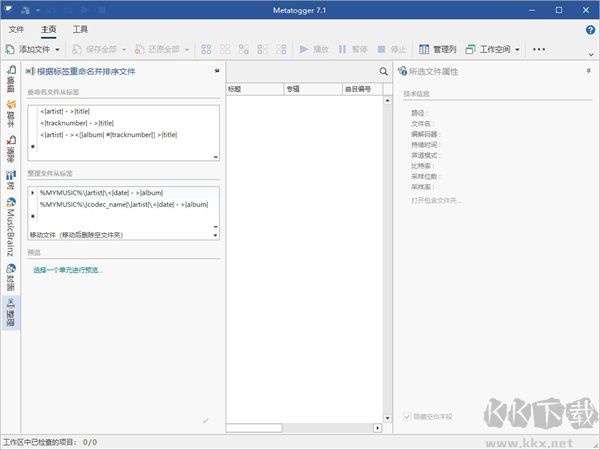Open the quick access dropdown in title bar
The width and height of the screenshot is (600, 450).
click(38, 10)
